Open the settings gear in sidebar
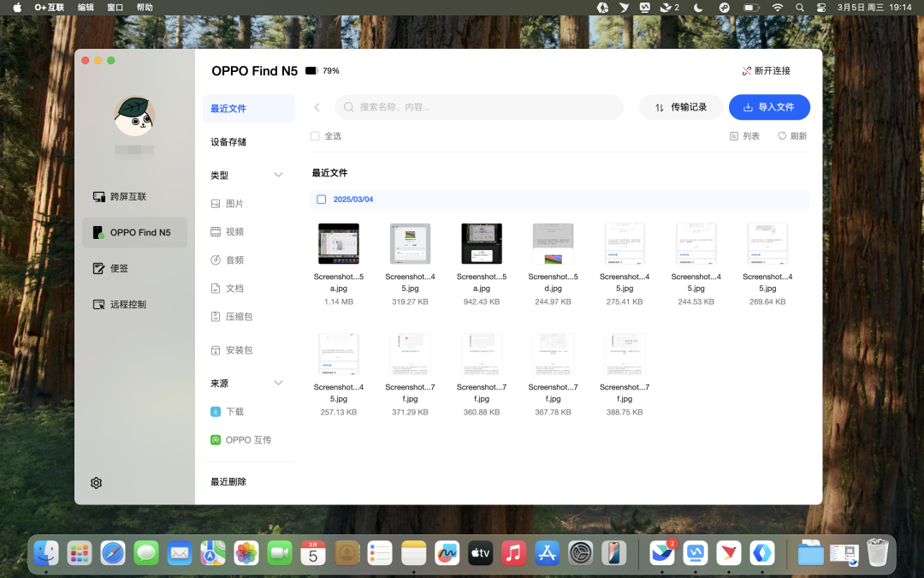Viewport: 924px width, 578px height. click(x=96, y=483)
